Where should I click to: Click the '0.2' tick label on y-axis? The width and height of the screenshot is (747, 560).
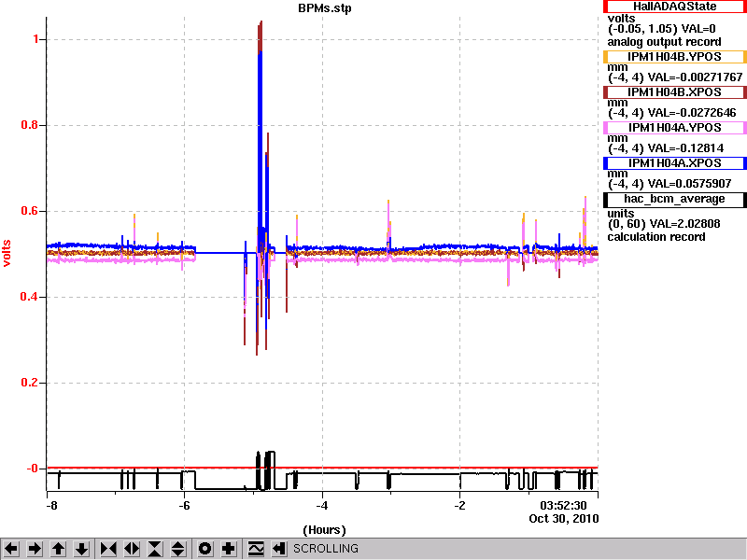coord(30,383)
